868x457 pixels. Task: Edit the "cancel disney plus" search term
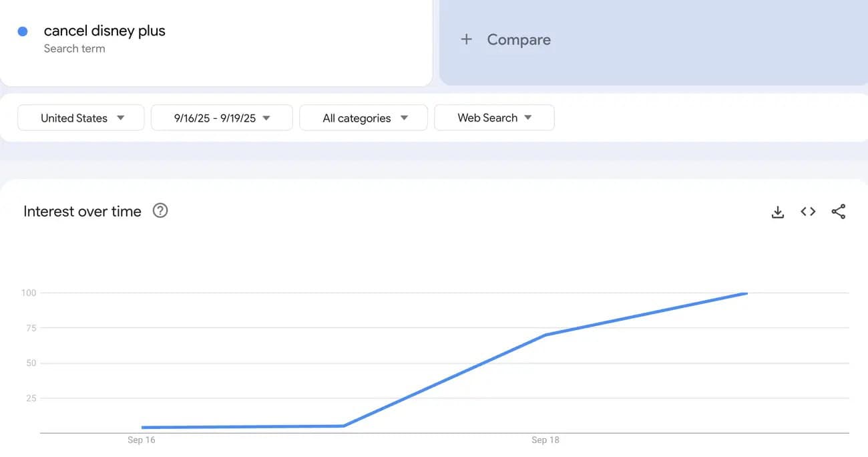pyautogui.click(x=105, y=31)
